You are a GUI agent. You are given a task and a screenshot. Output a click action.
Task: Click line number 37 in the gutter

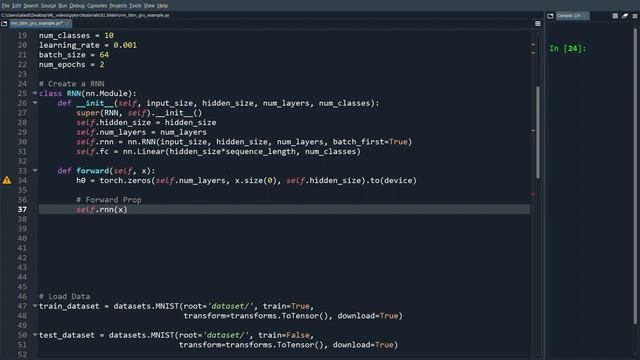[x=22, y=209]
